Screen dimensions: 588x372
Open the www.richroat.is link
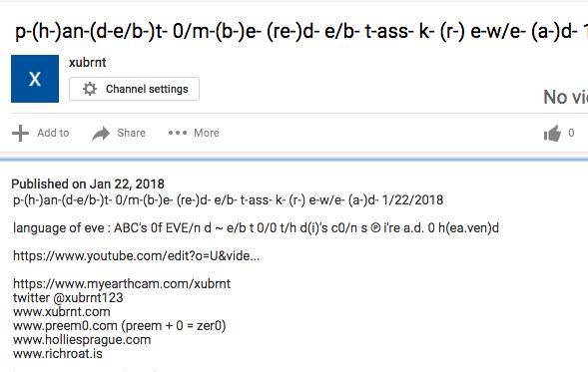coord(57,354)
